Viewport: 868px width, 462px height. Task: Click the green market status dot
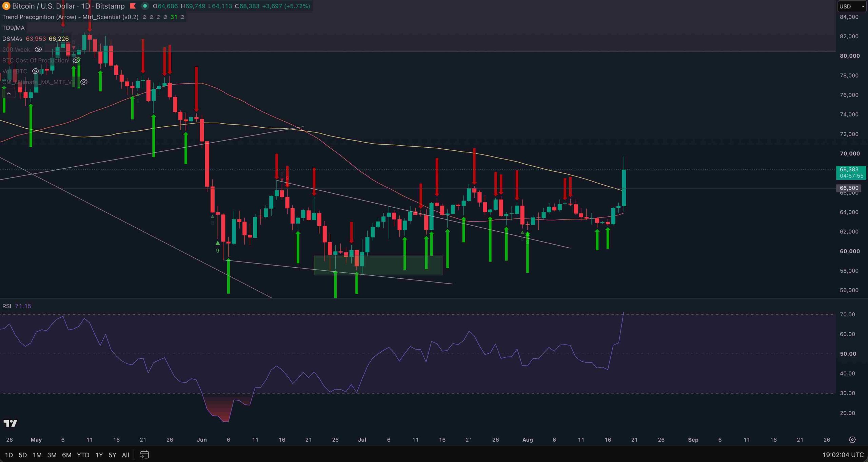[x=145, y=6]
